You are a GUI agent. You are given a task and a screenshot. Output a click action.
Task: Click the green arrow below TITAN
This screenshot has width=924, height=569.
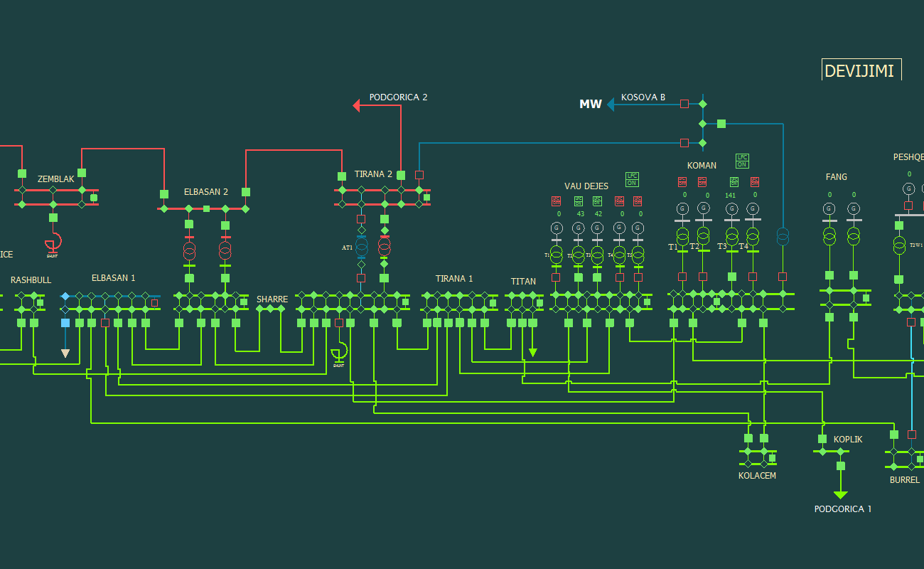(x=532, y=351)
